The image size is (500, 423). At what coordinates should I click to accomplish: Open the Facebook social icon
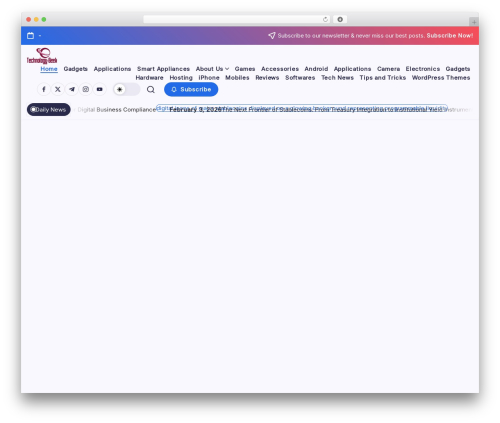click(44, 89)
